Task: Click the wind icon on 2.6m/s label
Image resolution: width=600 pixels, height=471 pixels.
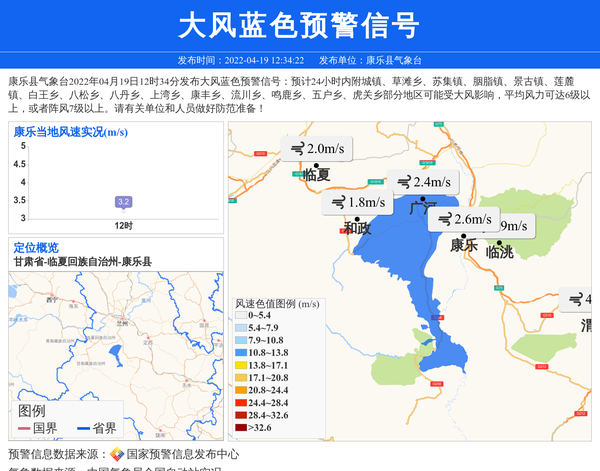Action: (x=443, y=220)
